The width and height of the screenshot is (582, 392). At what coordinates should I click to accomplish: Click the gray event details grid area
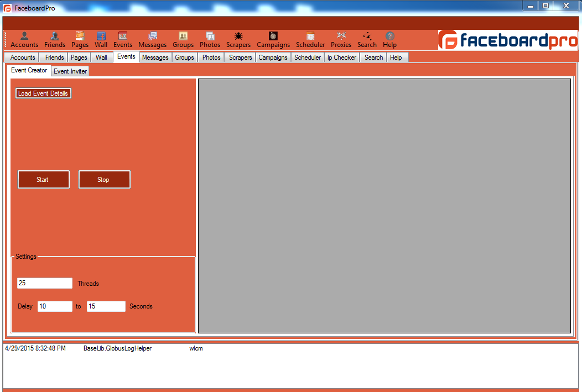[384, 206]
